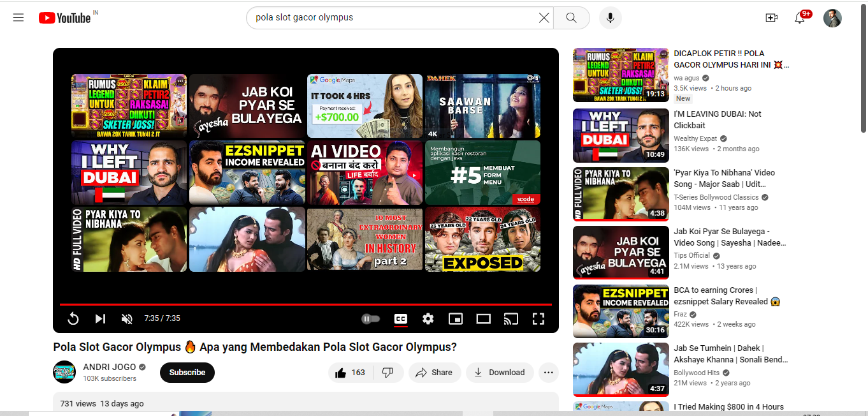The image size is (868, 416).
Task: Select 'It Took 4 Hrs' endscreen tile
Action: point(365,106)
